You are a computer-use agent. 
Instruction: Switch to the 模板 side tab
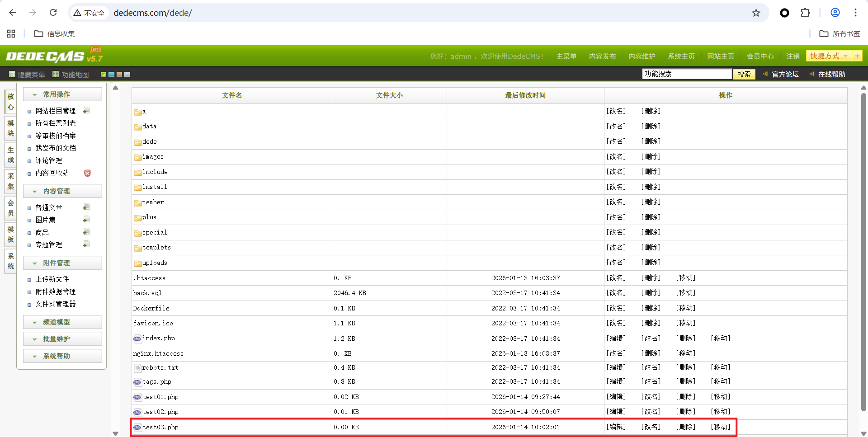pyautogui.click(x=10, y=235)
